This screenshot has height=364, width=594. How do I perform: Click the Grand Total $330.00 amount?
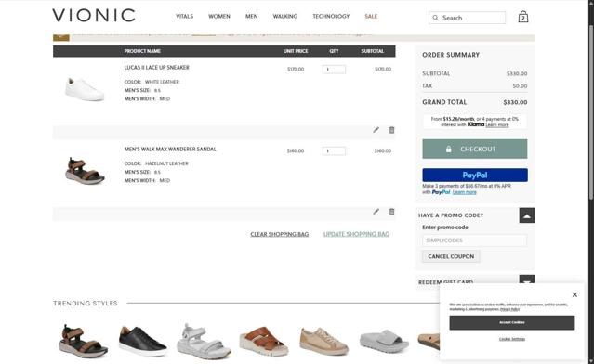pos(515,102)
